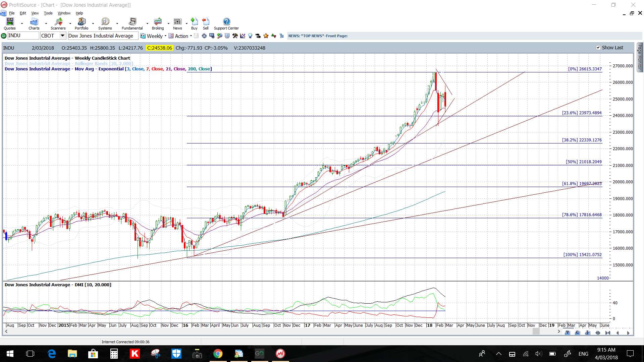This screenshot has height=362, width=644.
Task: Click the Mov Avg Exponential indicator label
Action: (108, 69)
